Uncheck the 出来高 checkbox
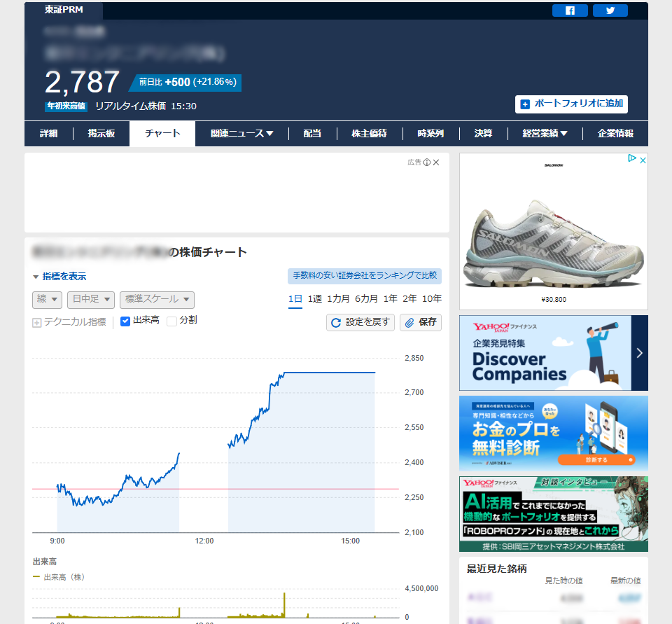The width and height of the screenshot is (672, 624). click(x=125, y=321)
